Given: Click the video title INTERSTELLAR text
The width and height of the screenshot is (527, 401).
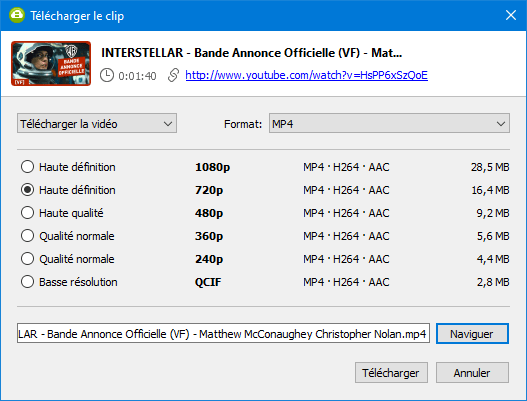Looking at the screenshot, I should tap(251, 53).
